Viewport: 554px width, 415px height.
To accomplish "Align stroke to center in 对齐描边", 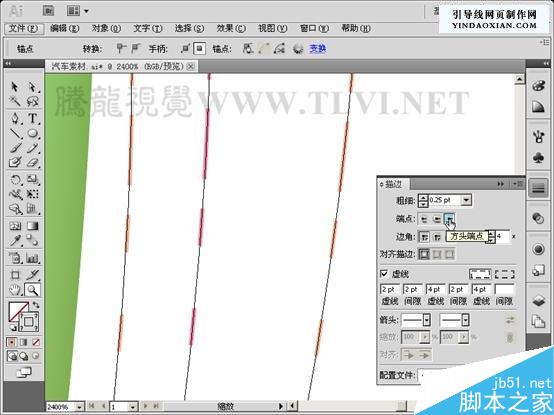I will [x=424, y=254].
